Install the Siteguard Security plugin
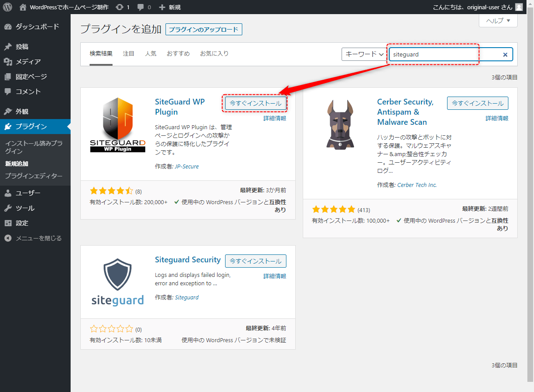 tap(256, 261)
